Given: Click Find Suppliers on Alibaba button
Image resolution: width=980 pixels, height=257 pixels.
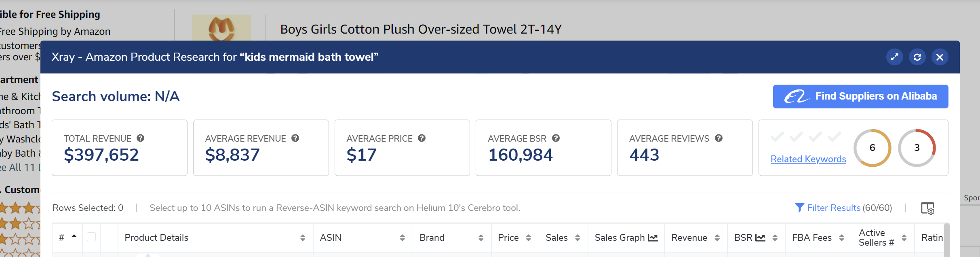Looking at the screenshot, I should [860, 96].
